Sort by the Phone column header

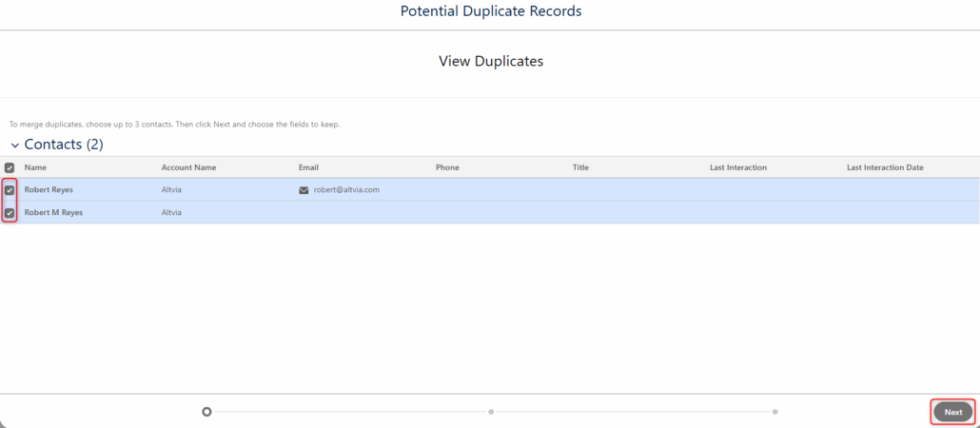tap(447, 167)
